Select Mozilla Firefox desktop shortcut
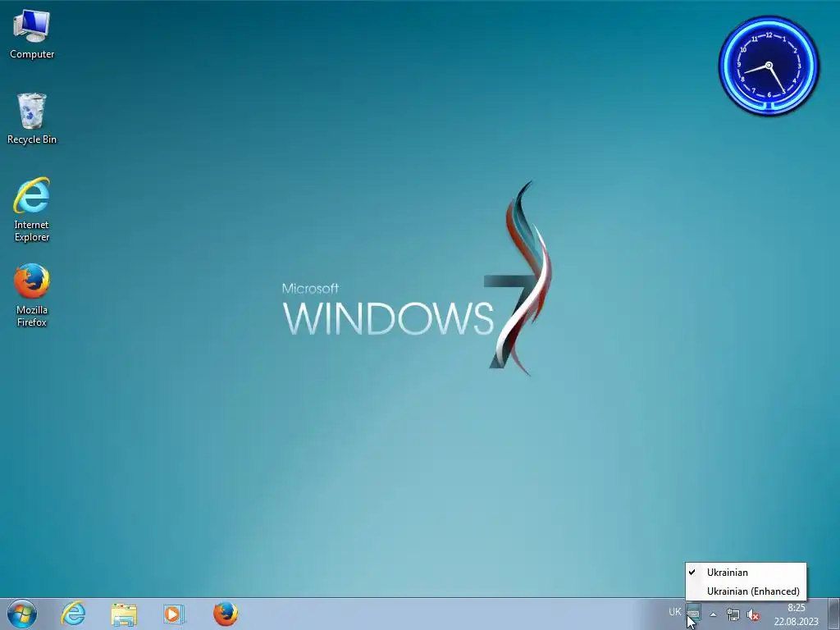840x630 pixels. (x=32, y=294)
